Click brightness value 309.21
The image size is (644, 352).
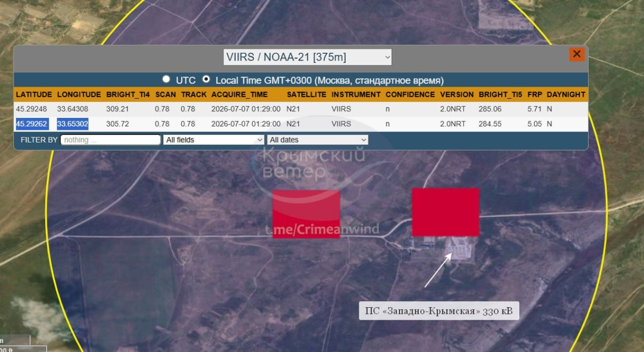(x=118, y=109)
